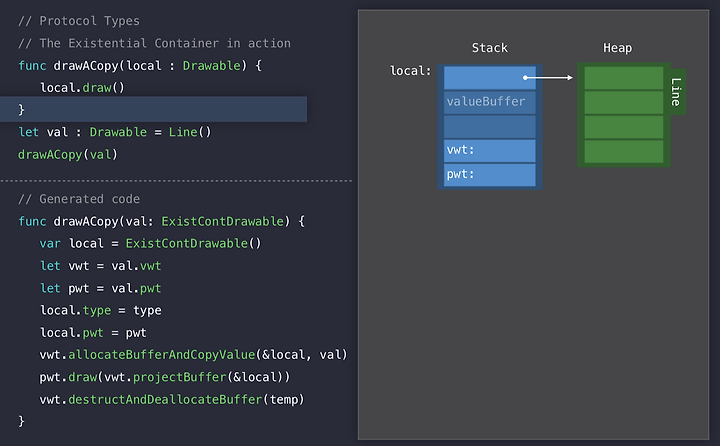Viewport: 720px width, 446px height.
Task: Click the '// Protocol Types' comment line
Action: pyautogui.click(x=79, y=21)
